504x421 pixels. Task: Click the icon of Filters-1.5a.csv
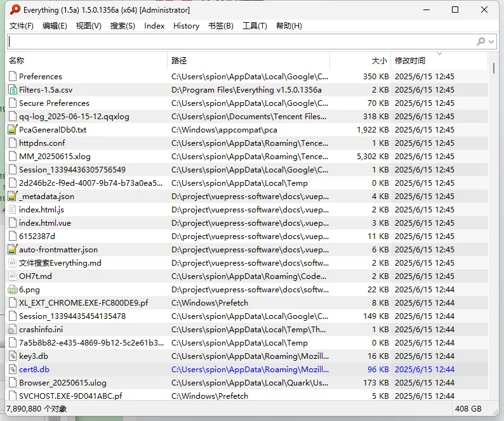pyautogui.click(x=13, y=90)
